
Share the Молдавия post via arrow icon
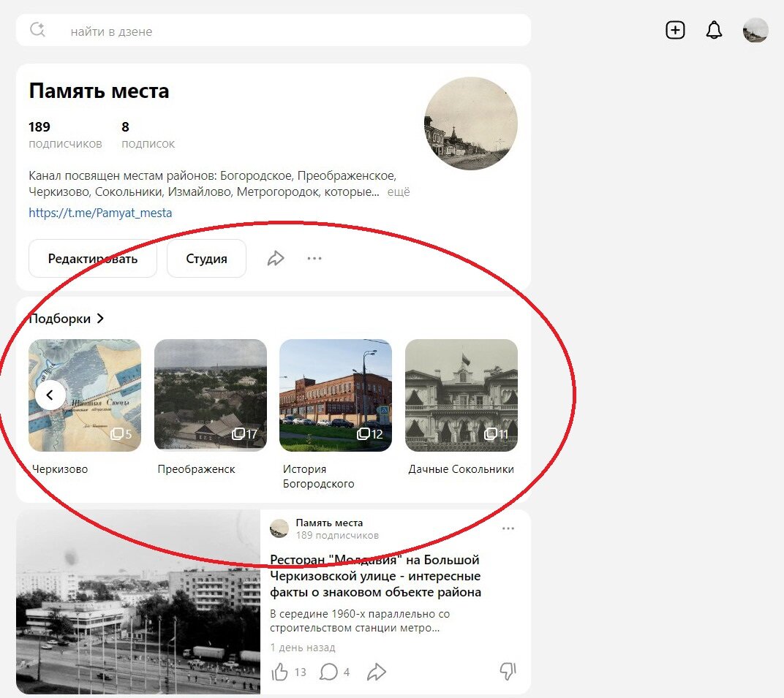[377, 672]
